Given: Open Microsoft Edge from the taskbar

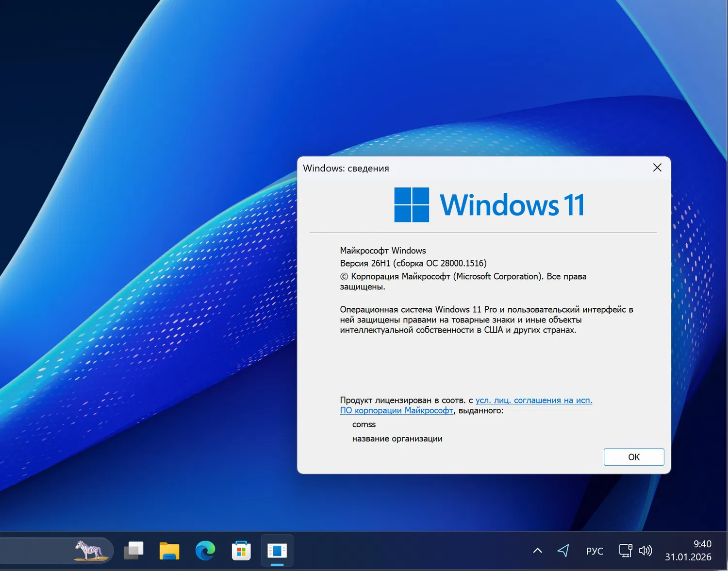Looking at the screenshot, I should point(205,550).
